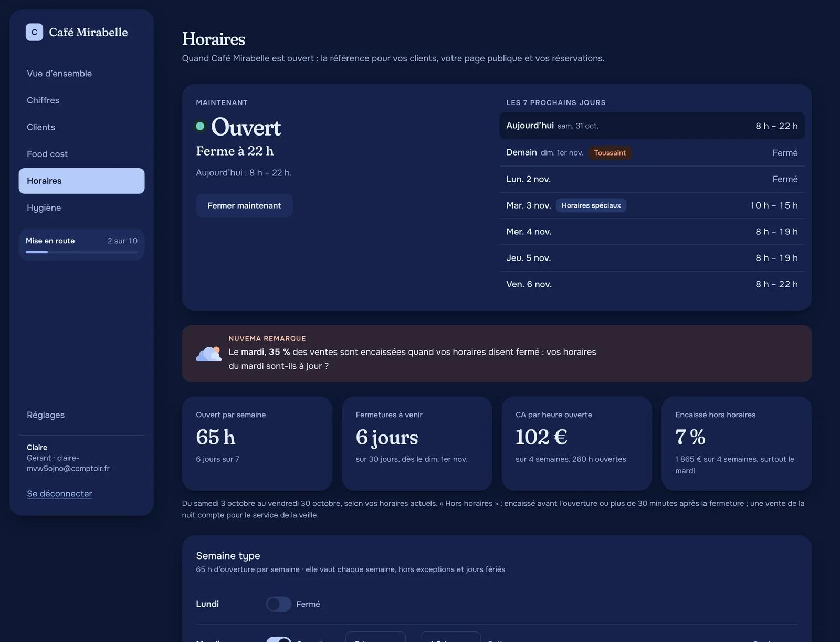Click the Café Mirabelle logo icon

point(34,32)
